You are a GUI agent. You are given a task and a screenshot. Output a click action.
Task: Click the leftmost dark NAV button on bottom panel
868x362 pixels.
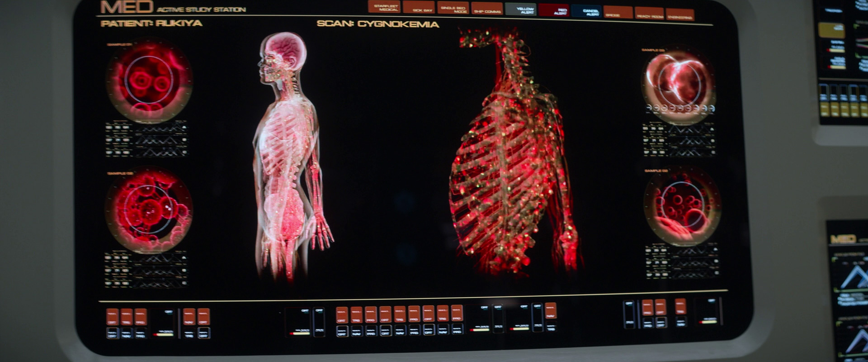(x=127, y=333)
